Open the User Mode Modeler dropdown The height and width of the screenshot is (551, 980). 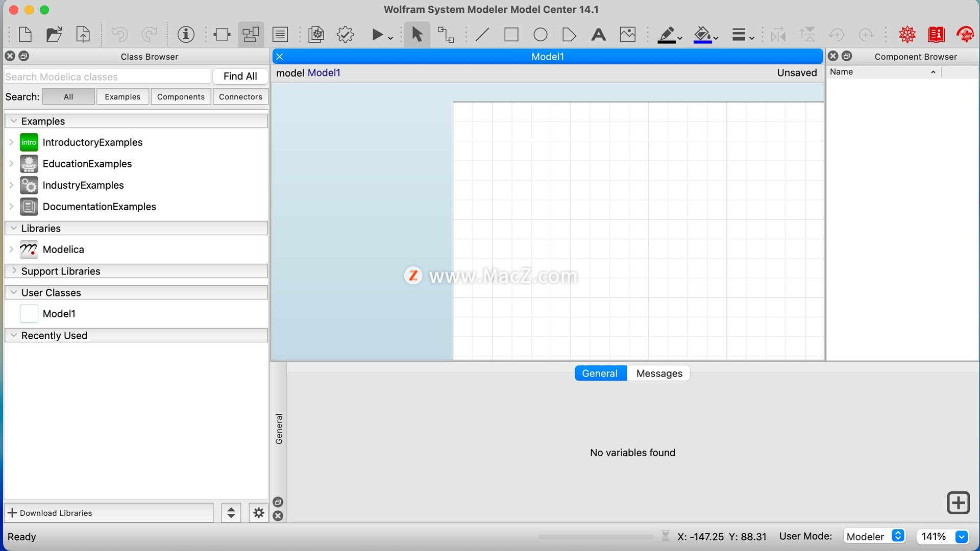(874, 536)
